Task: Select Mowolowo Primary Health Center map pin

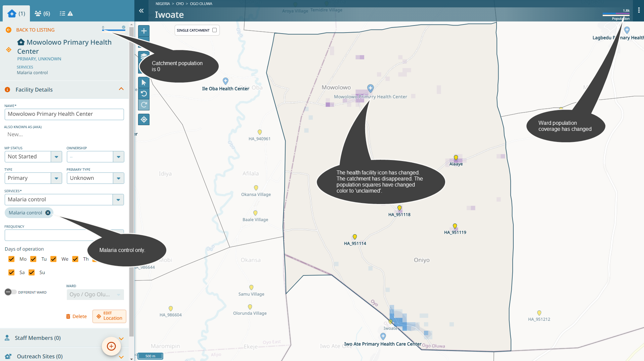Action: tap(370, 88)
